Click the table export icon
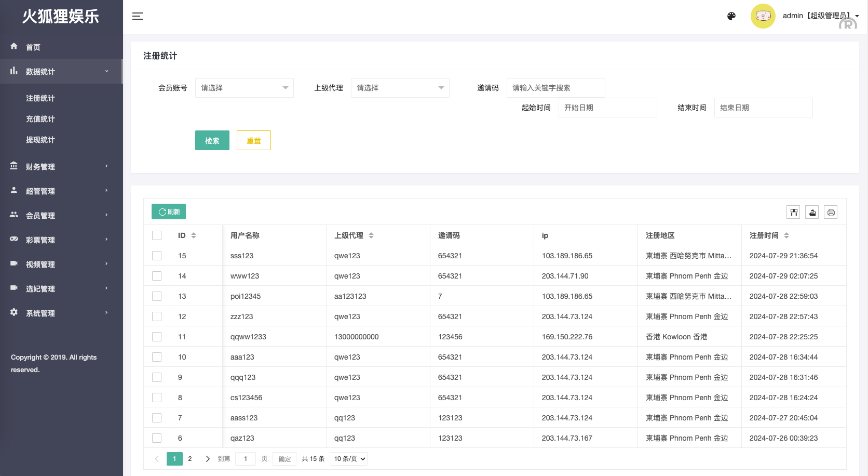 812,212
